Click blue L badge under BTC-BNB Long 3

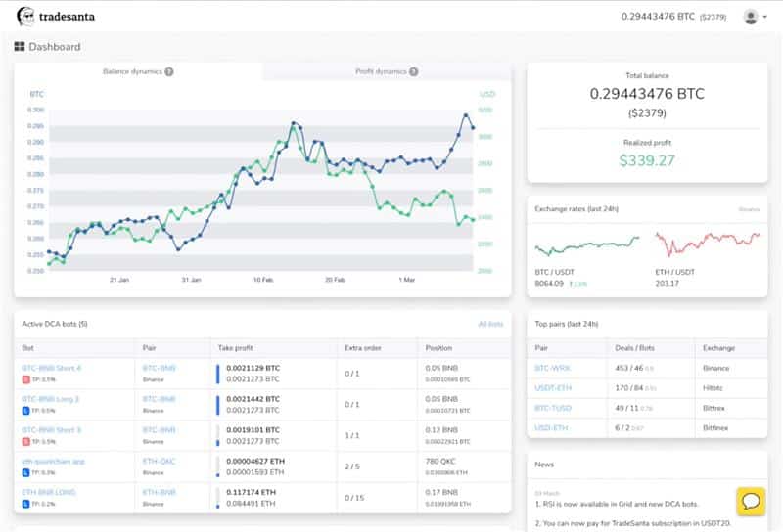click(x=26, y=410)
